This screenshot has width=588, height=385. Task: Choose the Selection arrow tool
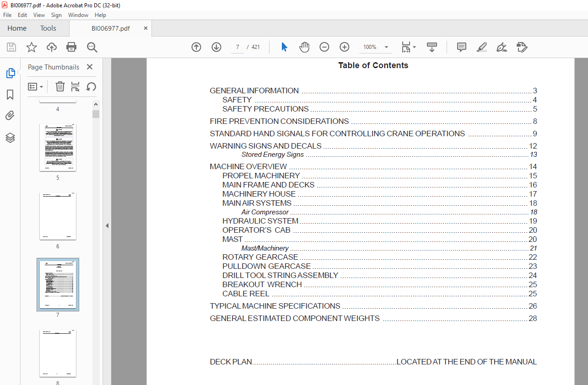pos(284,47)
